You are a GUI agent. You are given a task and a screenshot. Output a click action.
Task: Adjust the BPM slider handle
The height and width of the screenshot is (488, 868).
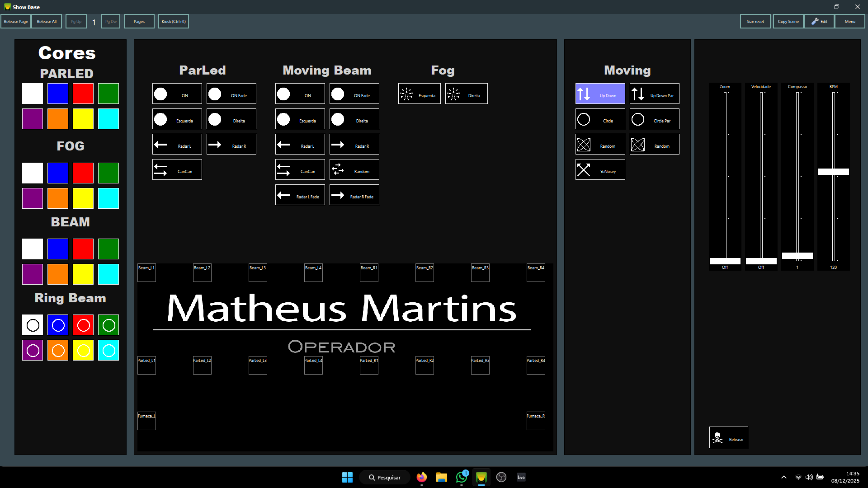833,172
